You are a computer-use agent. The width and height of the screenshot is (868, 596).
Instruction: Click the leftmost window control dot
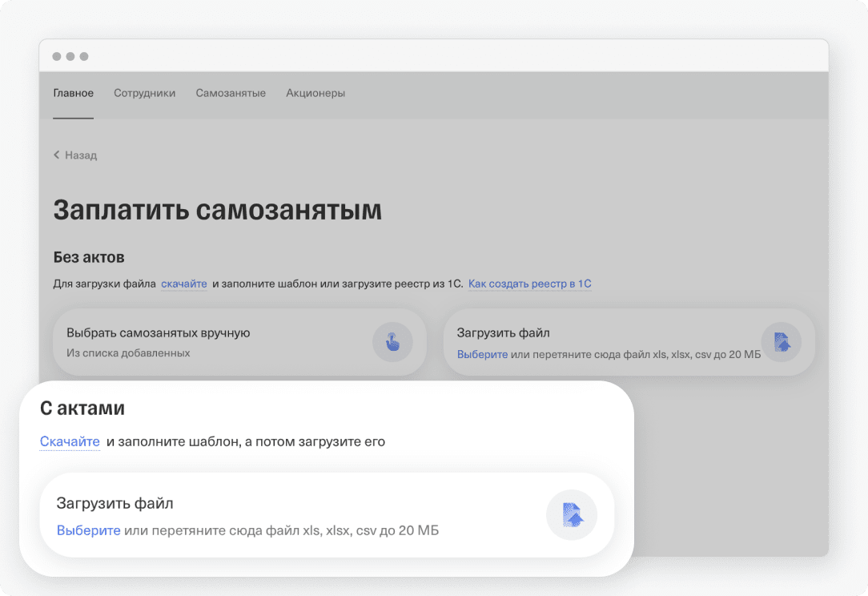(57, 57)
